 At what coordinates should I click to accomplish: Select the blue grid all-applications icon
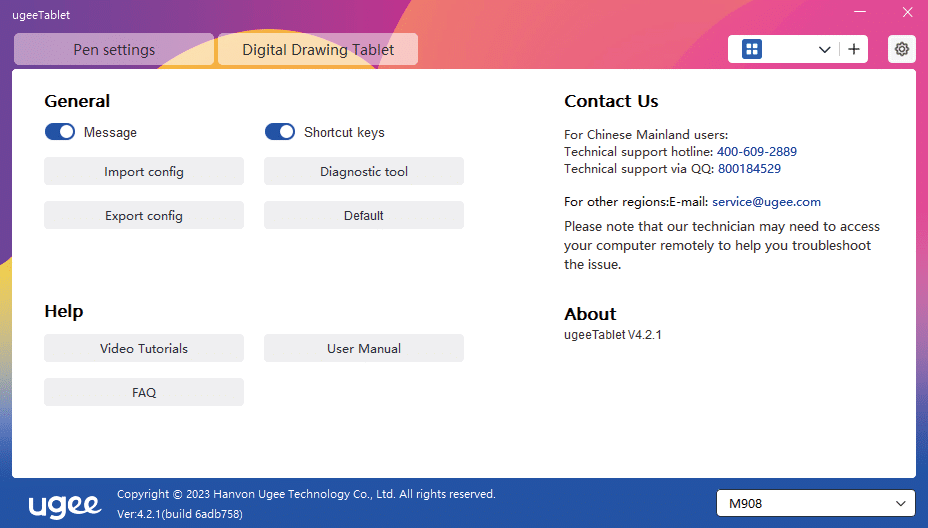752,49
